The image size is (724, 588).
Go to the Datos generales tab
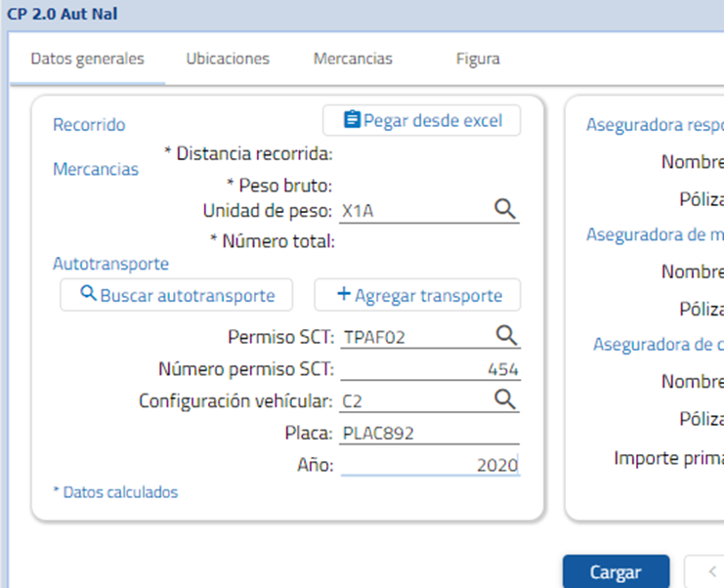[x=87, y=59]
